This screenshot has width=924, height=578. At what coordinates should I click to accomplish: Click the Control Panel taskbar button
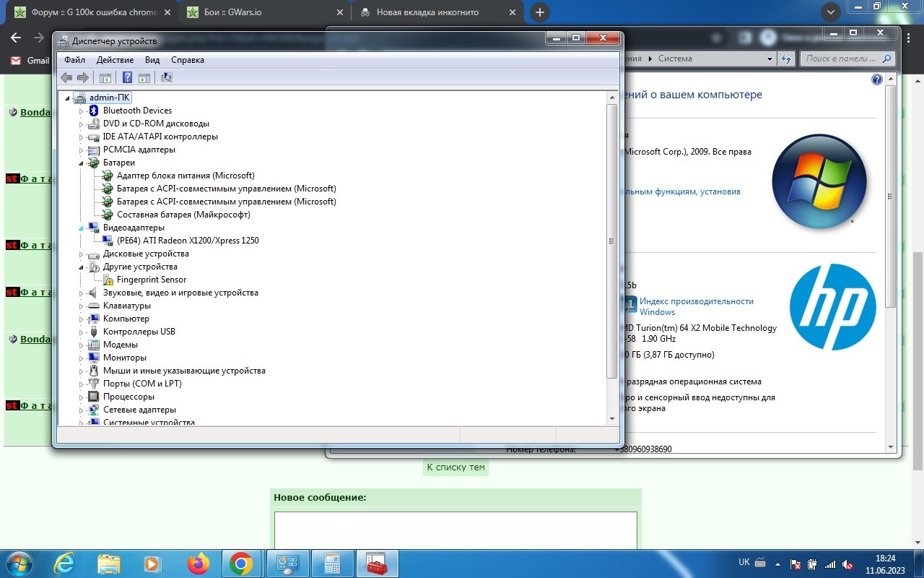point(287,564)
